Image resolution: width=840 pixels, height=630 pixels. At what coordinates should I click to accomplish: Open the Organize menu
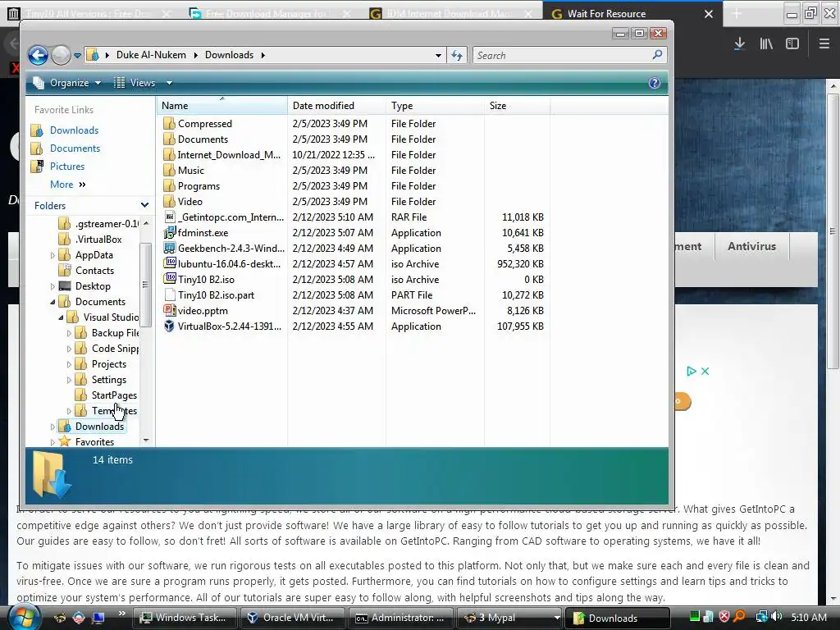point(67,83)
